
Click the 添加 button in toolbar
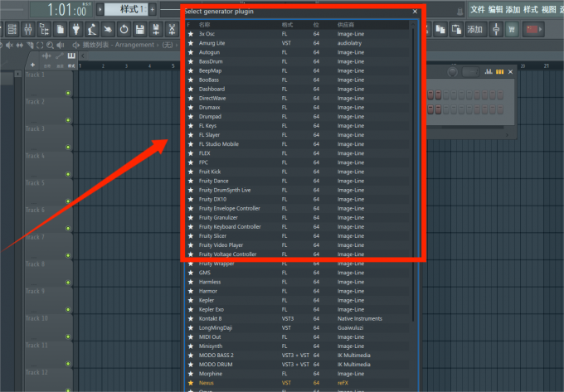point(474,30)
